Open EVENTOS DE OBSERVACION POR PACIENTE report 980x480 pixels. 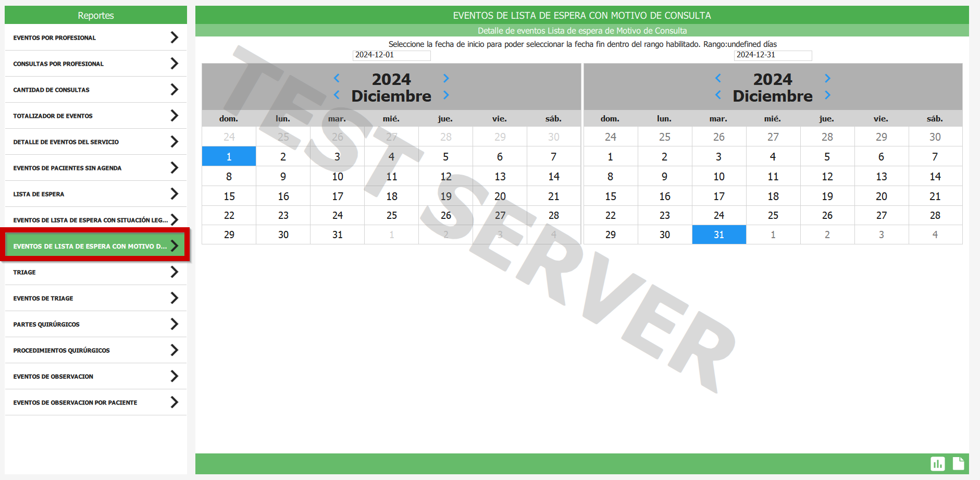[x=75, y=402]
